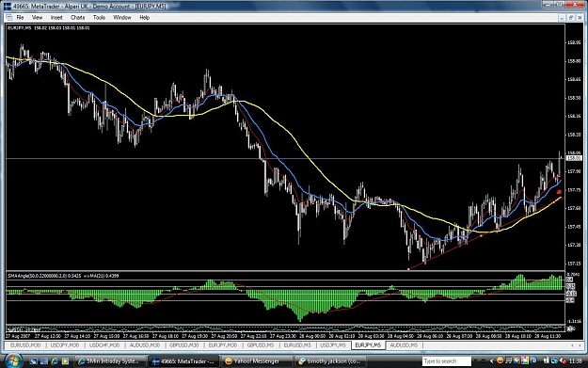Switch to the USDJPY,M5 chart tab
This screenshot has width=588, height=368.
coord(333,345)
